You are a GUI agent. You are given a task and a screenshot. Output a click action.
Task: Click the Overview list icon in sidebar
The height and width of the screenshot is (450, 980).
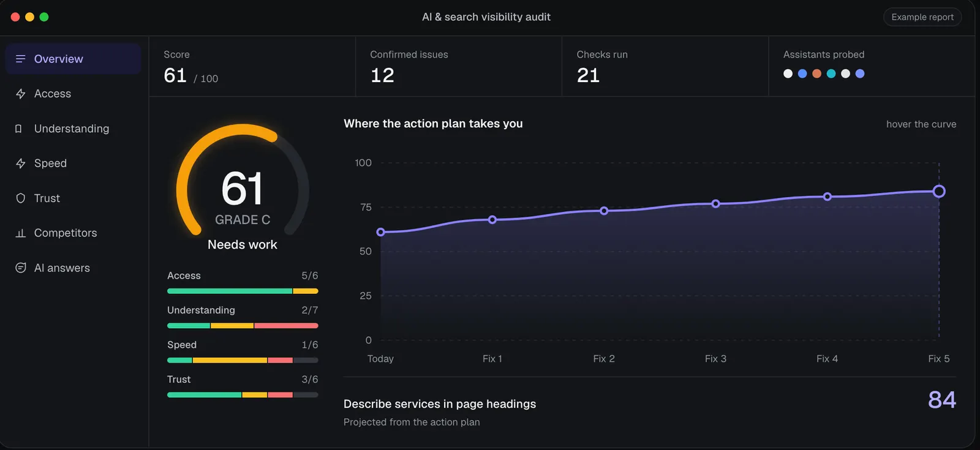click(21, 59)
